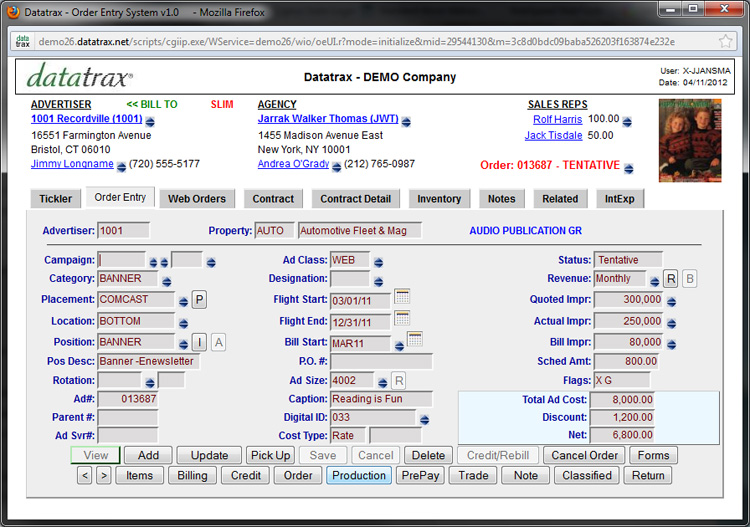
Task: Click the Billing button
Action: coord(192,476)
